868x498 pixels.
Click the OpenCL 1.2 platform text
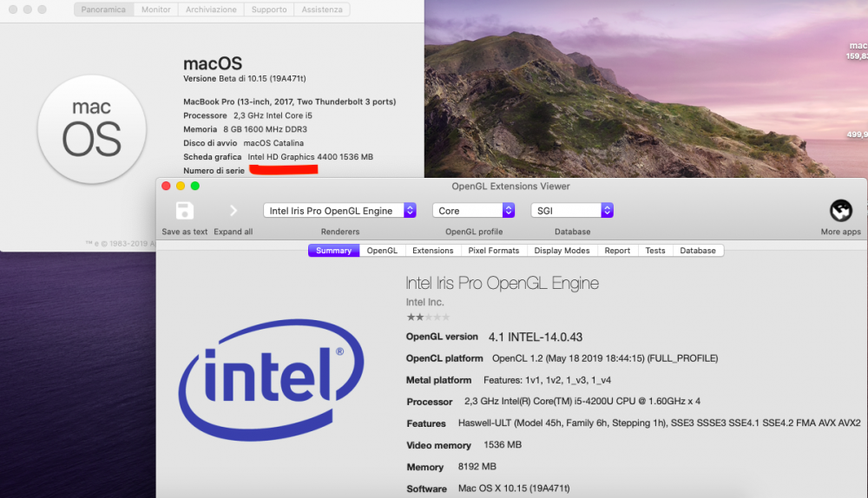pyautogui.click(x=605, y=358)
